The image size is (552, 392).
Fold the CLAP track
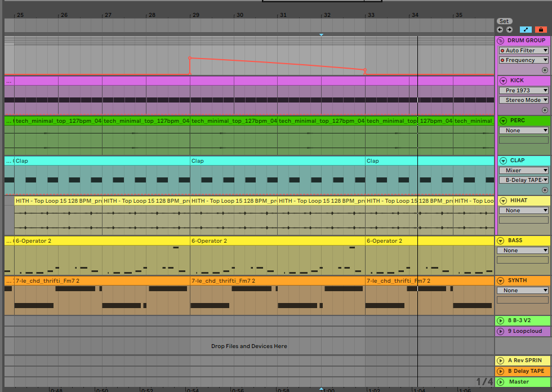click(x=503, y=161)
